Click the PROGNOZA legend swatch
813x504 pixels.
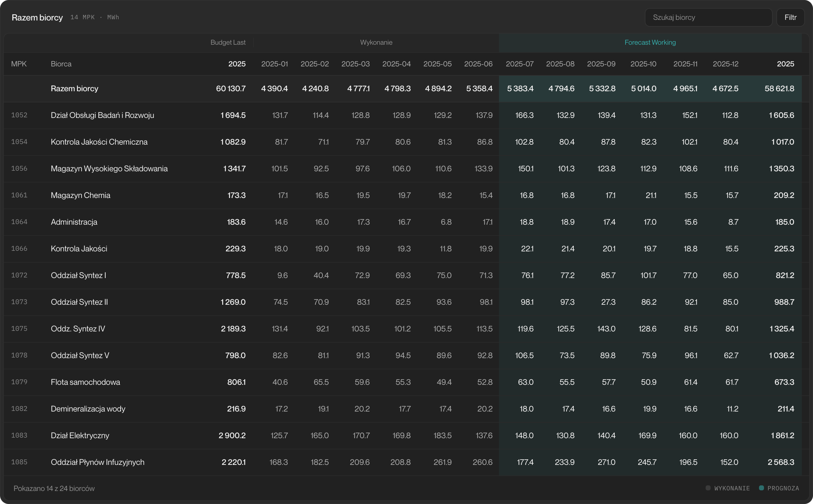(x=761, y=488)
